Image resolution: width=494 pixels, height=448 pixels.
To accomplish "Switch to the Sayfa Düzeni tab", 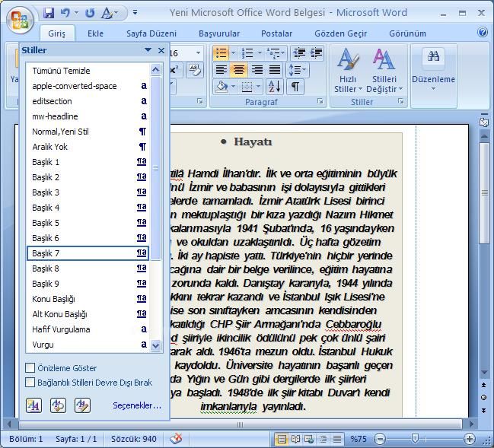I will pos(151,33).
